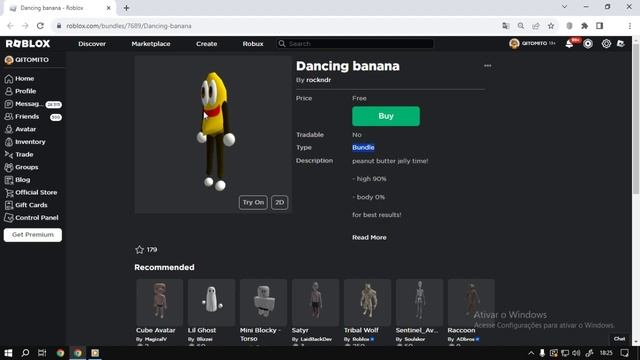Open Tribal Wolf recommended item
The width and height of the screenshot is (640, 360).
coord(367,302)
